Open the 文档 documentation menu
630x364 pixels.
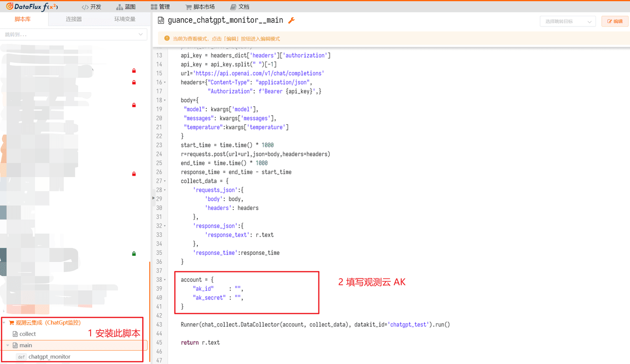pyautogui.click(x=239, y=7)
